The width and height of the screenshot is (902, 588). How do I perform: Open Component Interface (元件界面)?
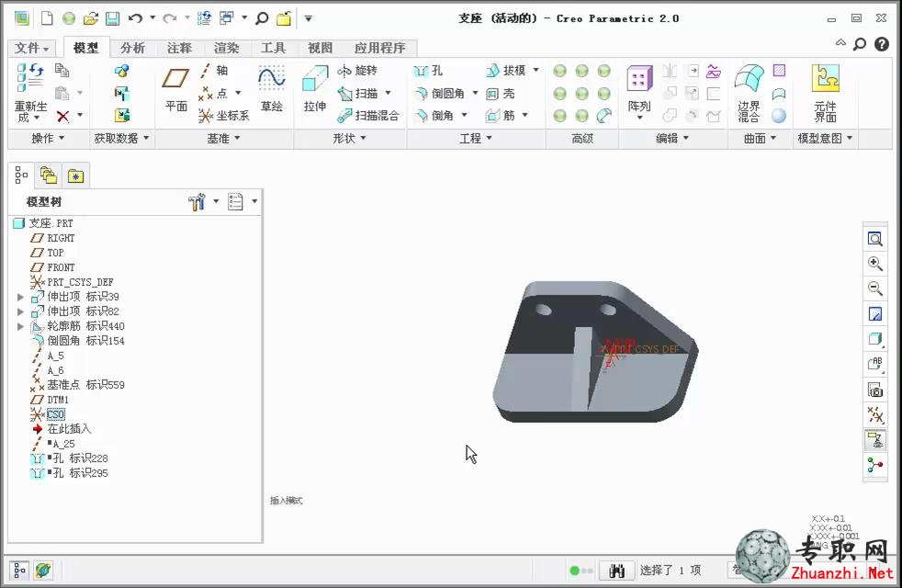pos(825,93)
